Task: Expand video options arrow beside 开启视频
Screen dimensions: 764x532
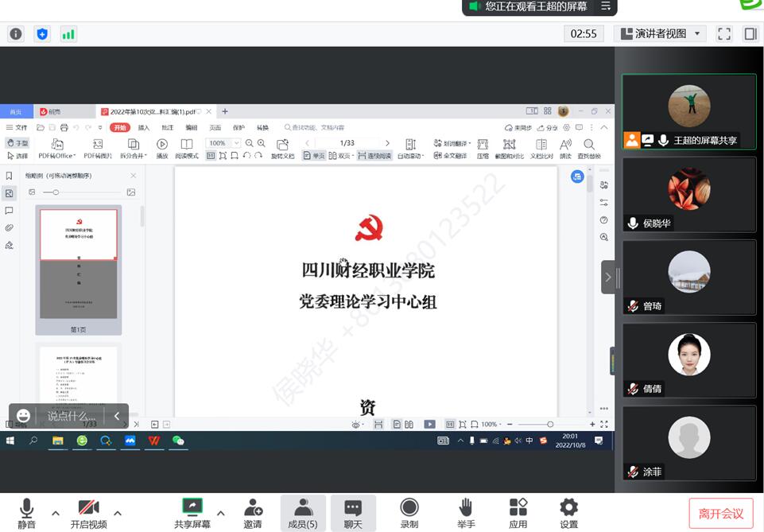Action: coord(118,513)
